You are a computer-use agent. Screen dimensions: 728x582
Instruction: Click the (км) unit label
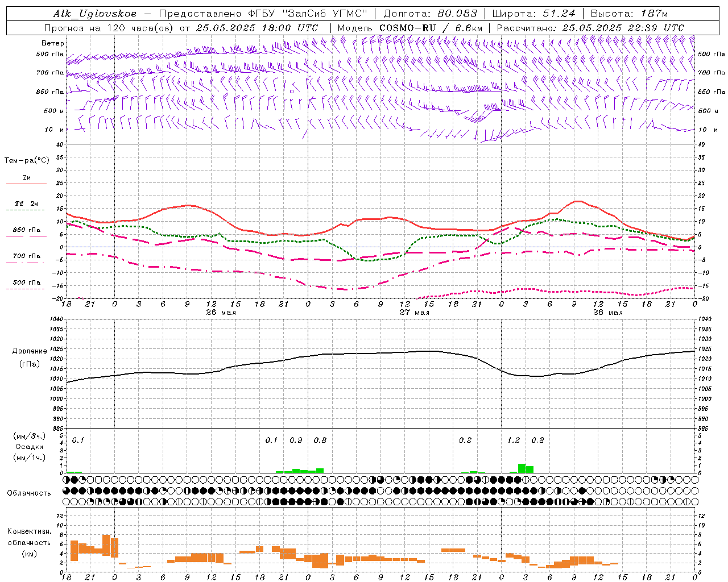(x=29, y=554)
